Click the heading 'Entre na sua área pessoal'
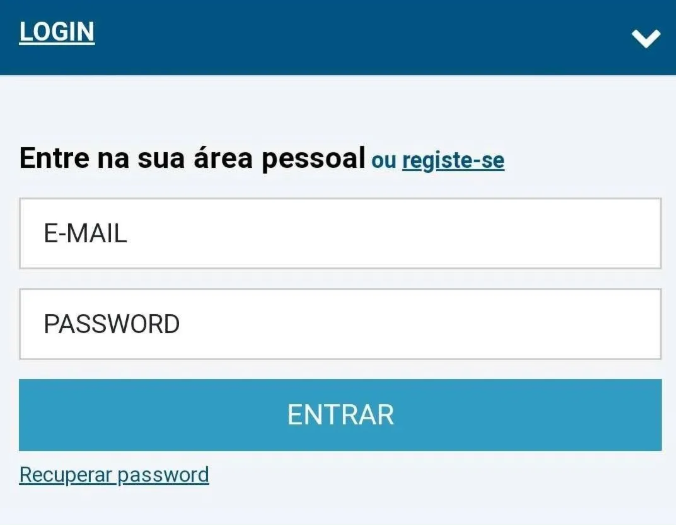676x525 pixels. [192, 159]
